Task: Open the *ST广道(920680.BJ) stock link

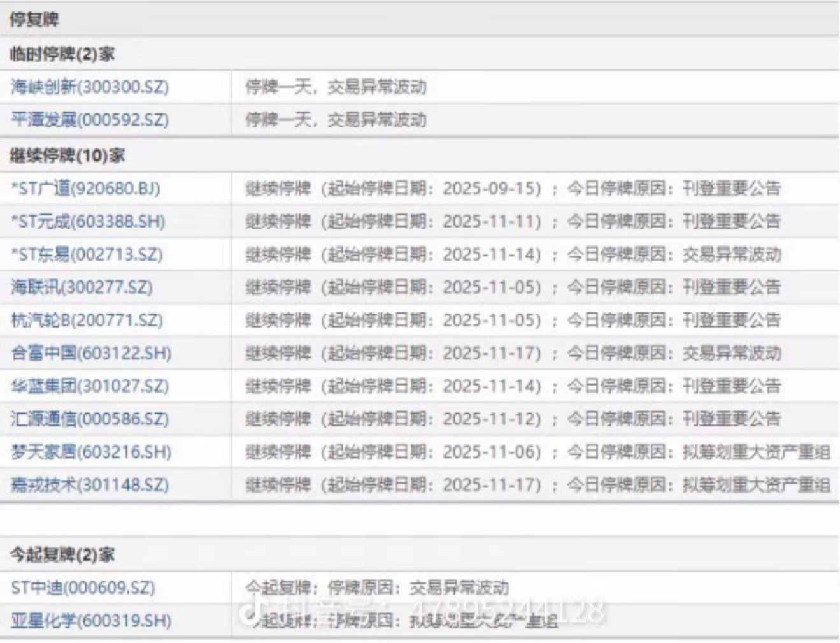Action: (85, 188)
